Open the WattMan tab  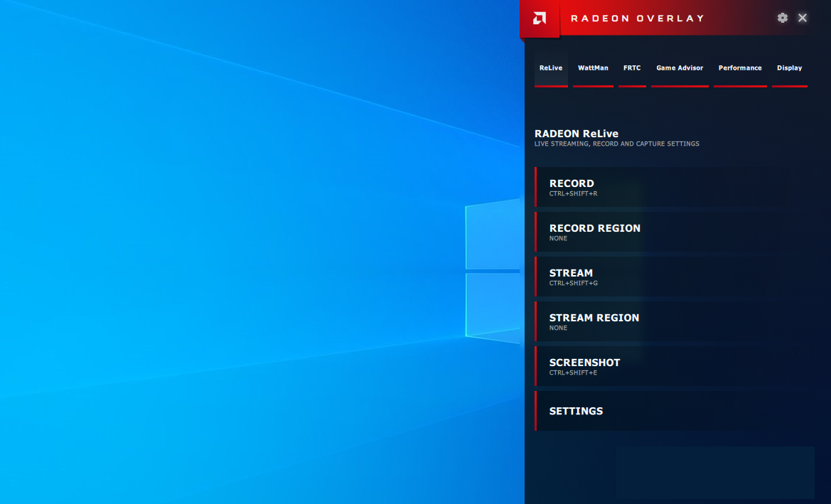click(x=593, y=68)
